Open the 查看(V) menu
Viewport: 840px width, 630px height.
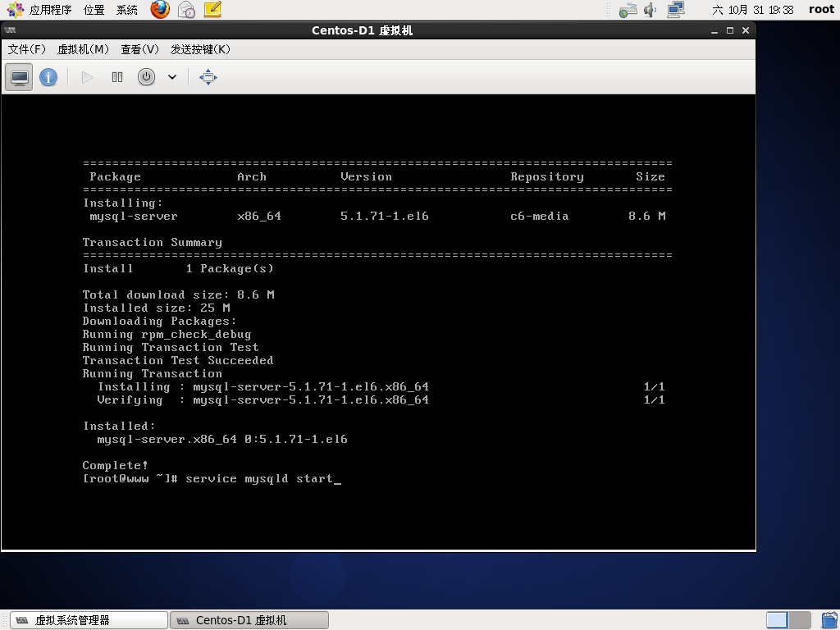(139, 49)
